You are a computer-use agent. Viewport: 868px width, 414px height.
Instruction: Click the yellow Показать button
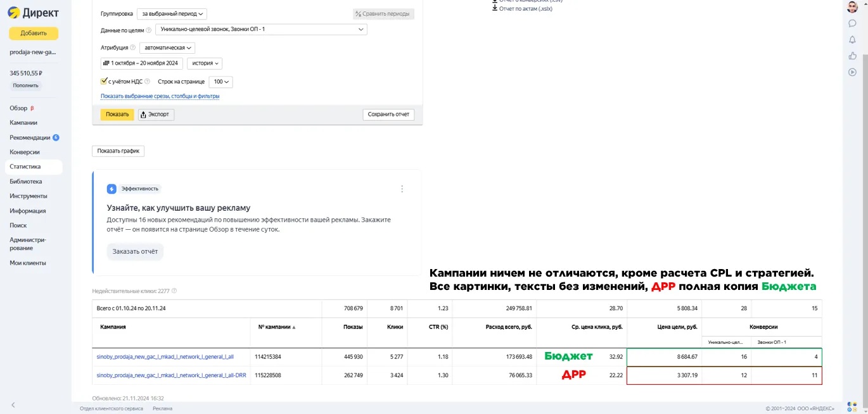click(117, 115)
